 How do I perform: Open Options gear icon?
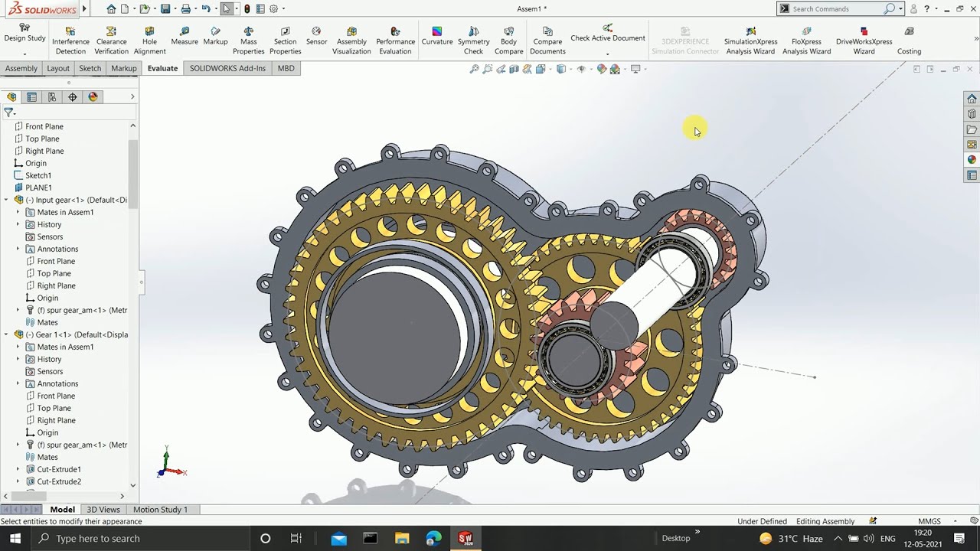273,8
